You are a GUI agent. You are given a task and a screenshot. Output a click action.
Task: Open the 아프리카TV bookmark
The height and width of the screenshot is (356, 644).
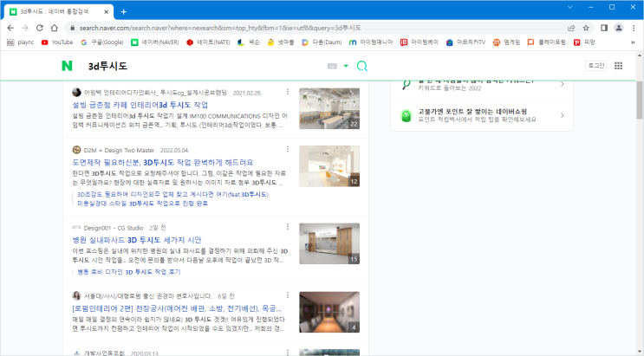[465, 42]
